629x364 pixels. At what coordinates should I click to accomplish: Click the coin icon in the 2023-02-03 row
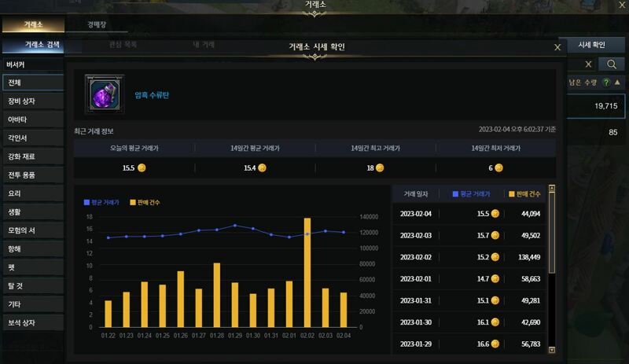(495, 235)
